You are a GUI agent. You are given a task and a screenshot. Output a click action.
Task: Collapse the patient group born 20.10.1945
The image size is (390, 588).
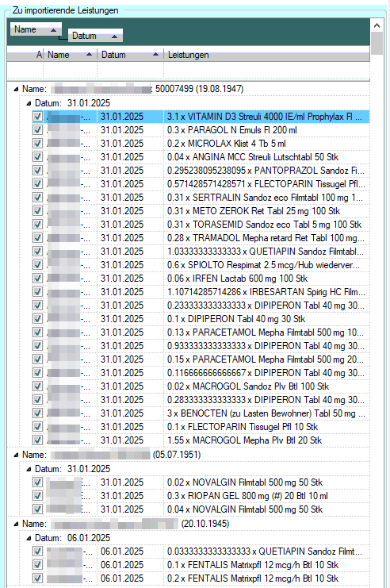(x=16, y=524)
